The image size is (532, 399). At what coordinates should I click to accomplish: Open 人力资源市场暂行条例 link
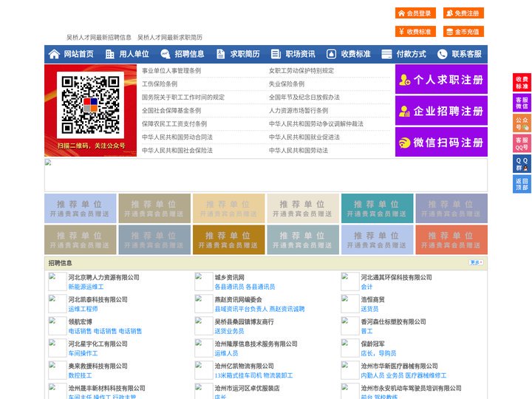(x=299, y=110)
